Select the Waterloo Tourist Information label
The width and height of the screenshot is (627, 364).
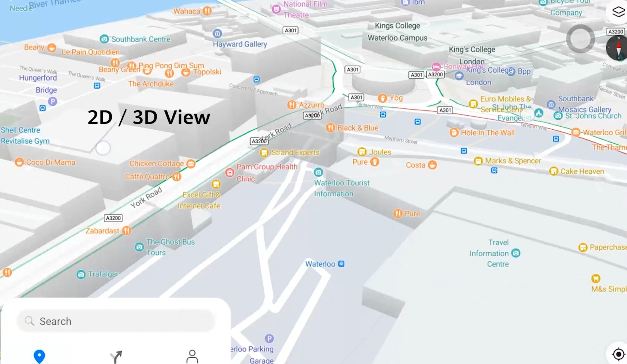coord(341,188)
